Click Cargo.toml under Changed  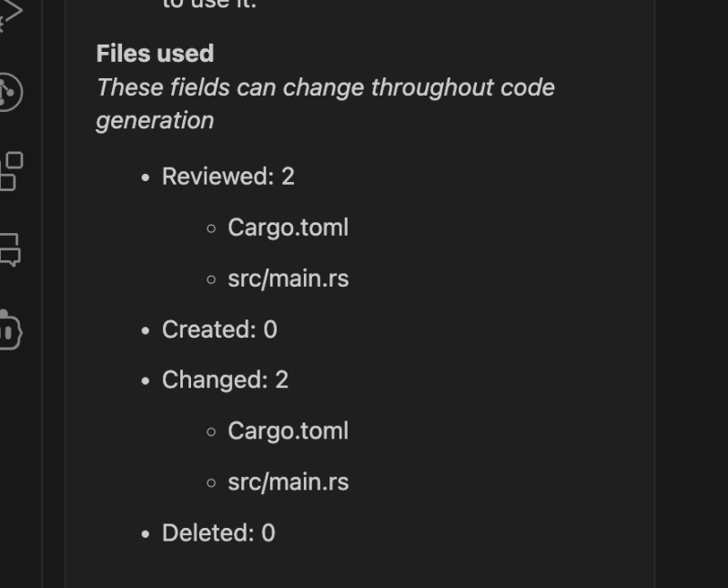[288, 431]
